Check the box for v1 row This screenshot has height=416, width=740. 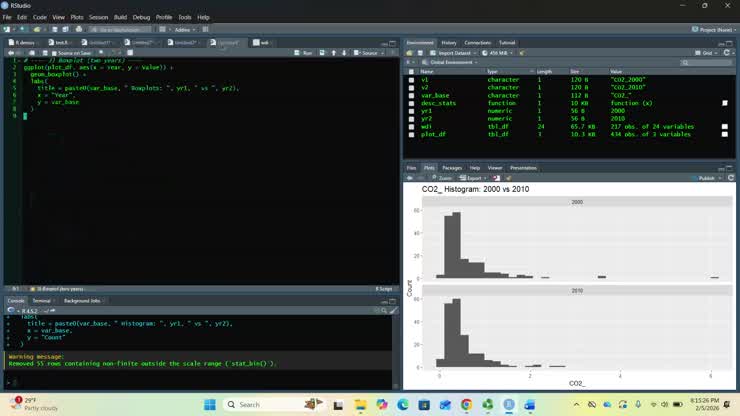pyautogui.click(x=411, y=80)
